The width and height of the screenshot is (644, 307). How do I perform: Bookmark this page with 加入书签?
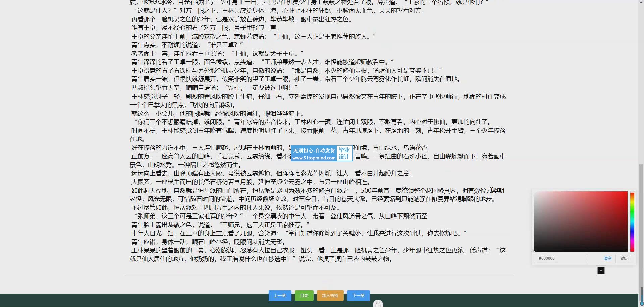pos(330,295)
